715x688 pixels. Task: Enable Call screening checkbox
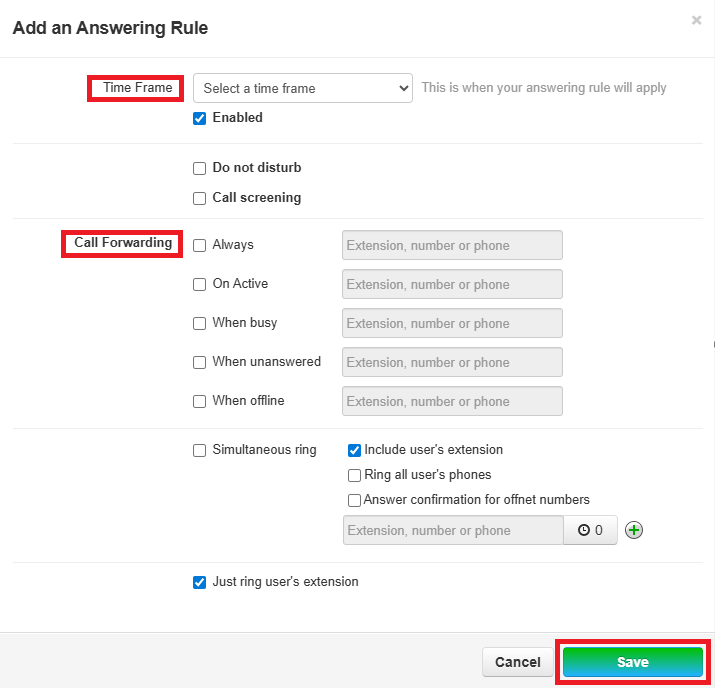[199, 198]
